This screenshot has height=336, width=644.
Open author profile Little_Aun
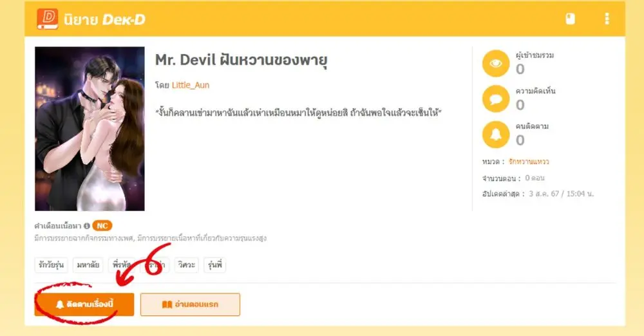click(191, 85)
